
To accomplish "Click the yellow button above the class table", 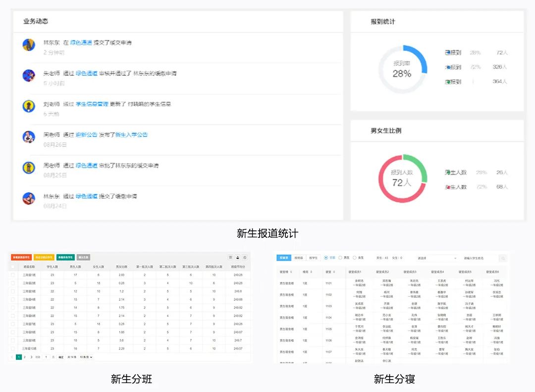I will 44,257.
